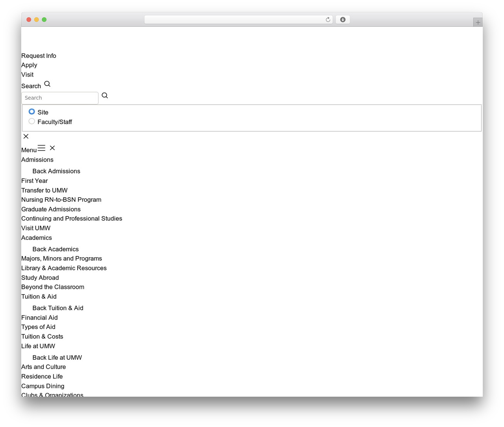
Task: Open Tuition & Costs link
Action: (x=42, y=336)
